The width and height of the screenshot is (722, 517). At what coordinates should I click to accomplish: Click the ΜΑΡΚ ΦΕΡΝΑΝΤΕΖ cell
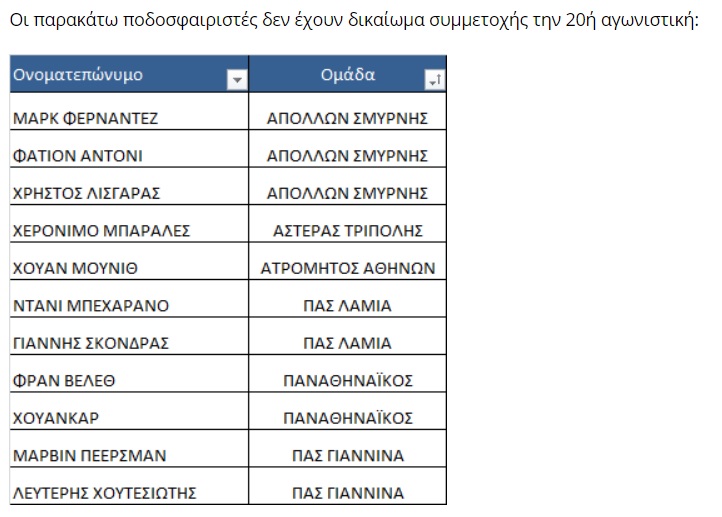click(129, 111)
